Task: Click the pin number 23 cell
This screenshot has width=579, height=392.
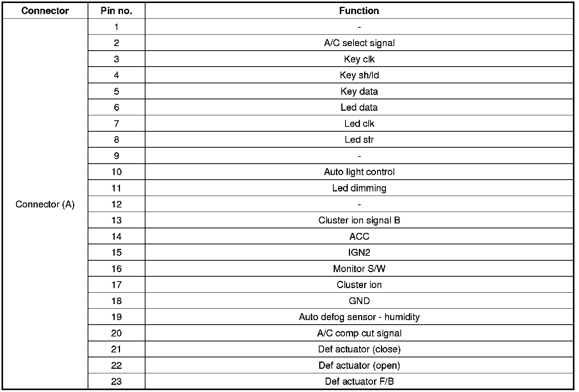Action: (116, 381)
